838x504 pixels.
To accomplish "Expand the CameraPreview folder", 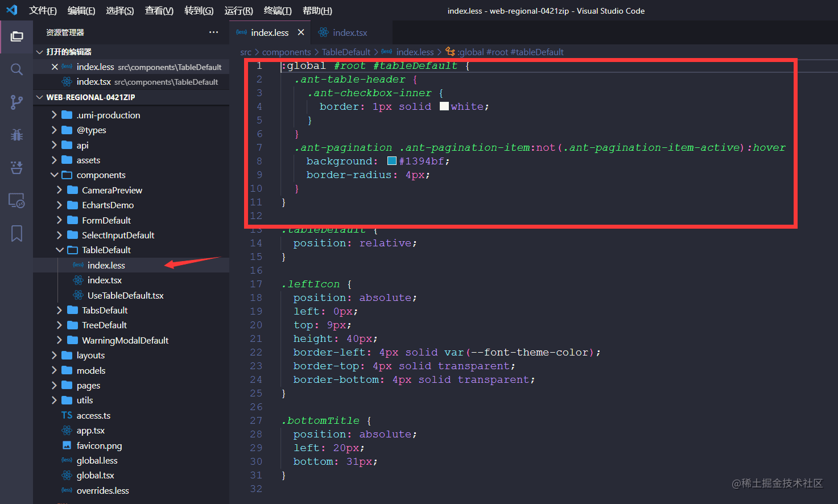I will pos(60,190).
